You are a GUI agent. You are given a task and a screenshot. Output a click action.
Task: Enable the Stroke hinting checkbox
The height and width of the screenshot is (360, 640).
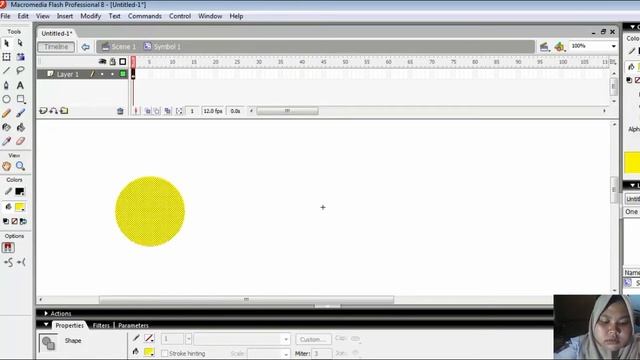click(164, 353)
